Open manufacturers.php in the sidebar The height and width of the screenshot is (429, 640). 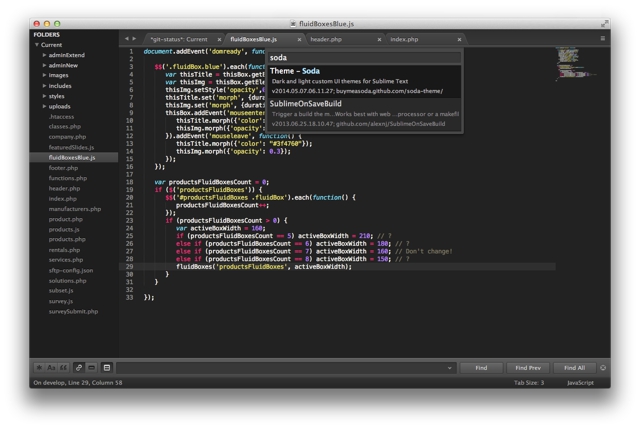(x=75, y=209)
